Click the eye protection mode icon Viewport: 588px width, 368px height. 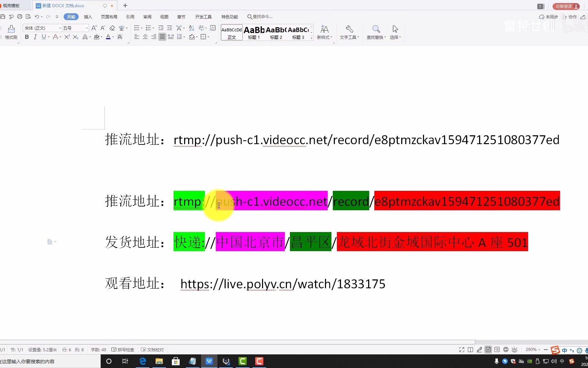(x=514, y=350)
